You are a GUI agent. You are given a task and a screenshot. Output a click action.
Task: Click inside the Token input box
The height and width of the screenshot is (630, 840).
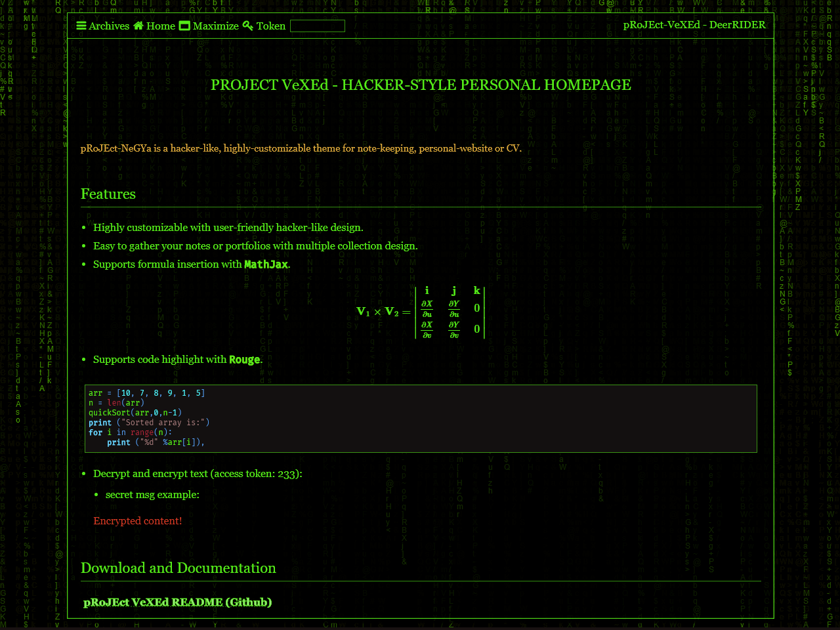point(318,26)
